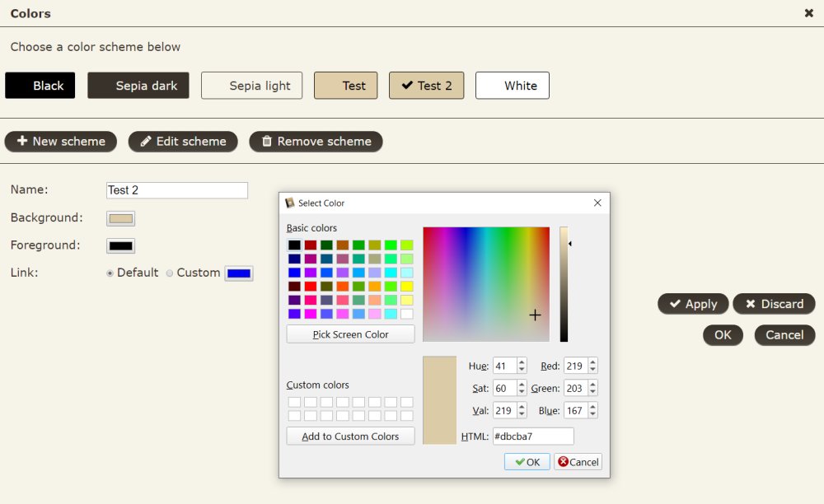Choose the pure yellow basic color
824x504 pixels.
click(x=407, y=286)
